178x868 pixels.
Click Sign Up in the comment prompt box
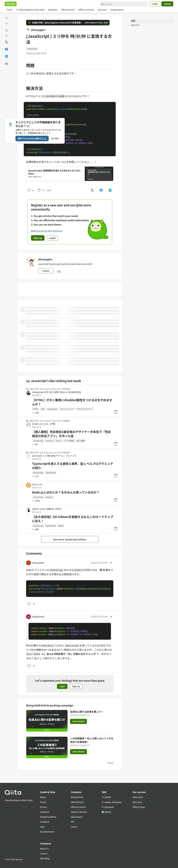(76, 686)
